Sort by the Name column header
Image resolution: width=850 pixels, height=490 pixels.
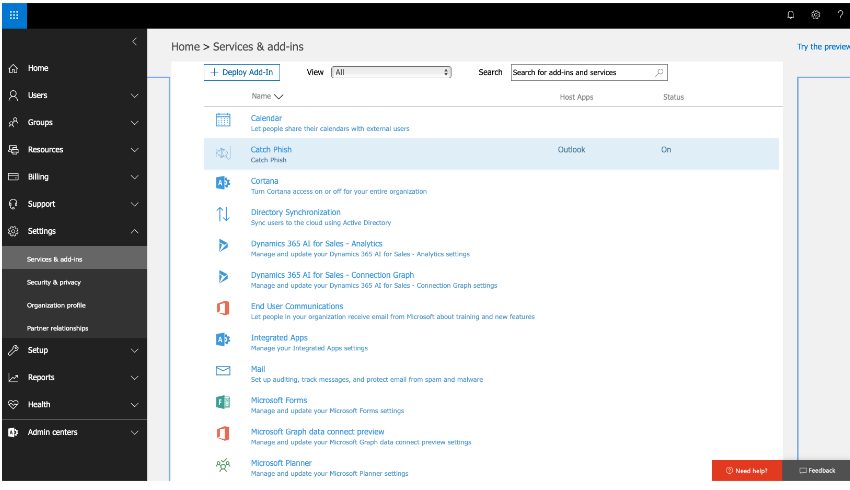(x=267, y=96)
